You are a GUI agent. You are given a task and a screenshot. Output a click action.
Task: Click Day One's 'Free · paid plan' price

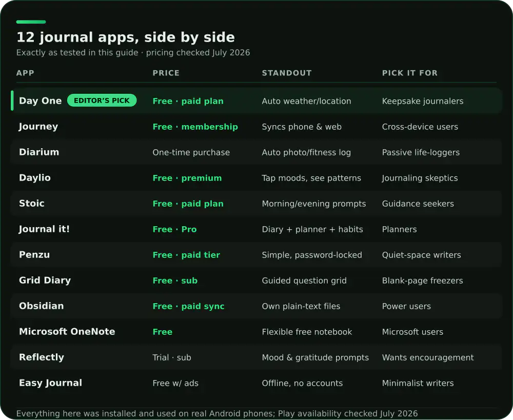[x=188, y=101]
